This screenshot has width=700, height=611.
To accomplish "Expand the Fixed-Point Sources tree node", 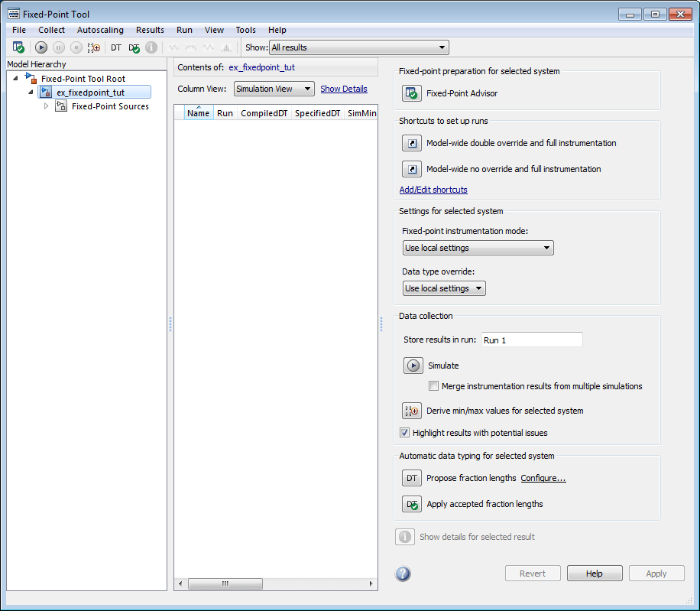I will click(46, 106).
